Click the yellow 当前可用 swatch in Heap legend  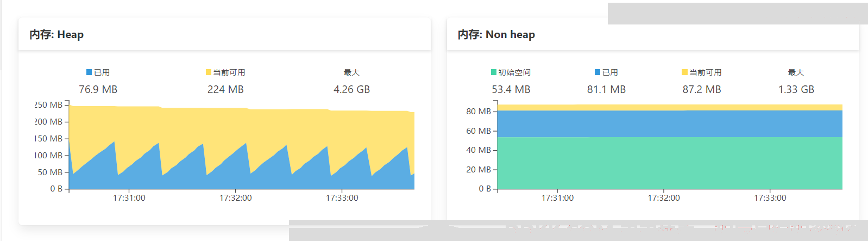(x=209, y=72)
